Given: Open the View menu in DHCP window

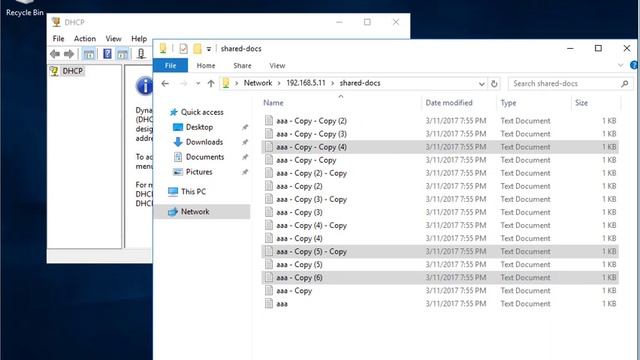Looking at the screenshot, I should (113, 39).
